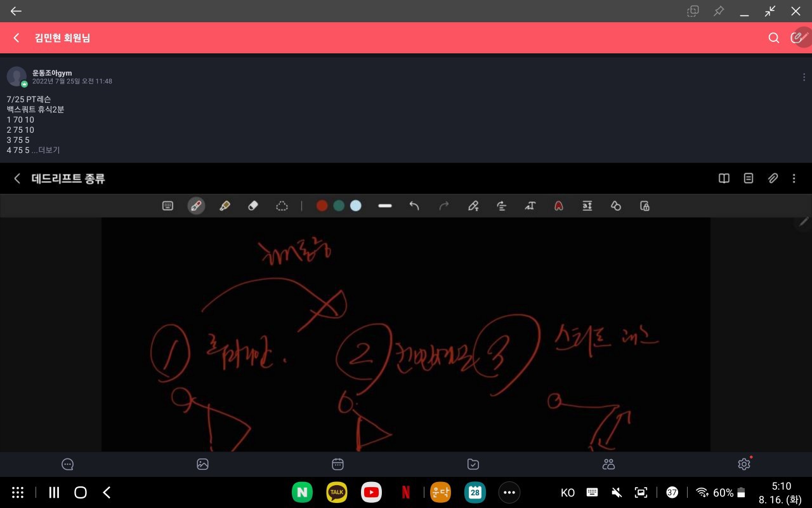This screenshot has height=508, width=812.
Task: Toggle reading mode with the book icon
Action: [724, 178]
